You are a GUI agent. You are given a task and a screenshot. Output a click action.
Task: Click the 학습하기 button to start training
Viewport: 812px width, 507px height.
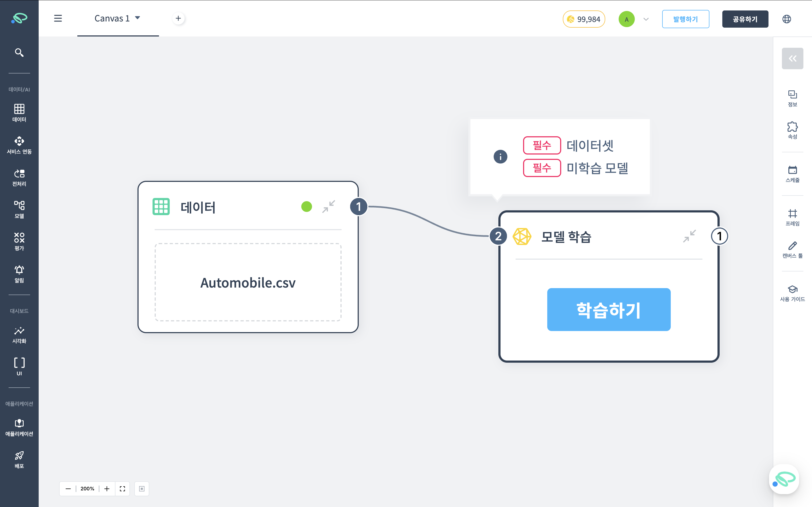[608, 309]
